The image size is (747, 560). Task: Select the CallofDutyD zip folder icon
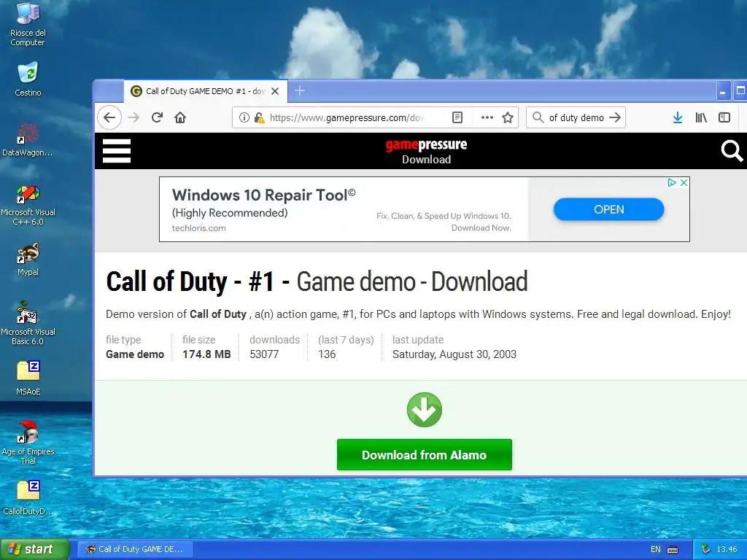[28, 497]
